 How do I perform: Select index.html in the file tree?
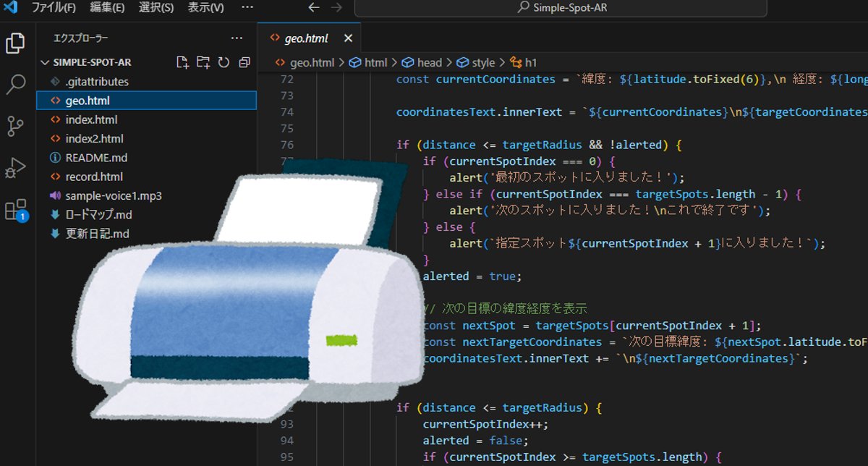90,119
